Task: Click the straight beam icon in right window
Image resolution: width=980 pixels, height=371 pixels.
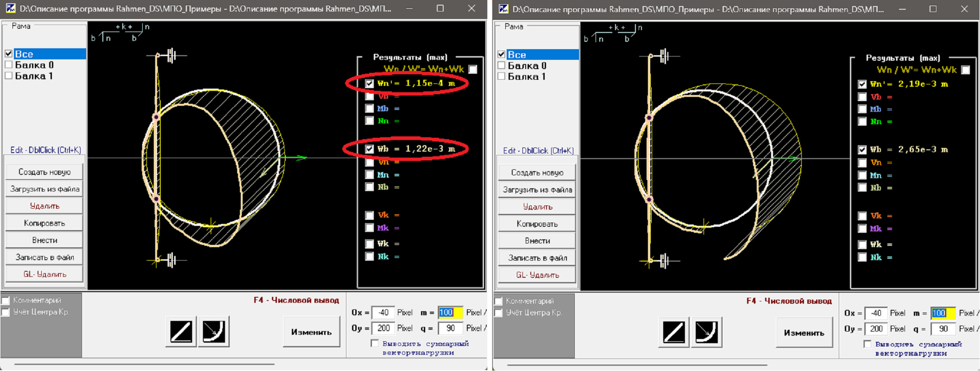Action: tap(673, 333)
